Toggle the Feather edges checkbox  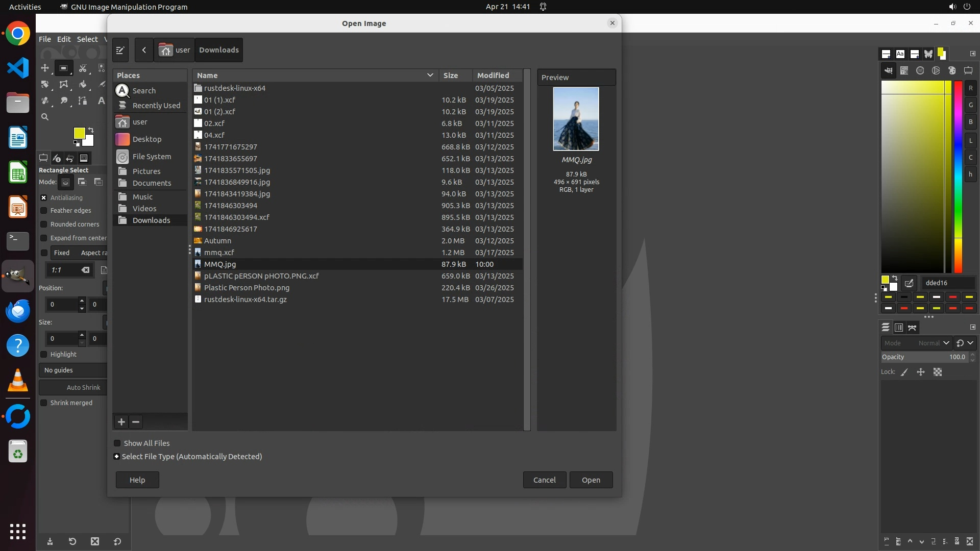click(x=44, y=211)
